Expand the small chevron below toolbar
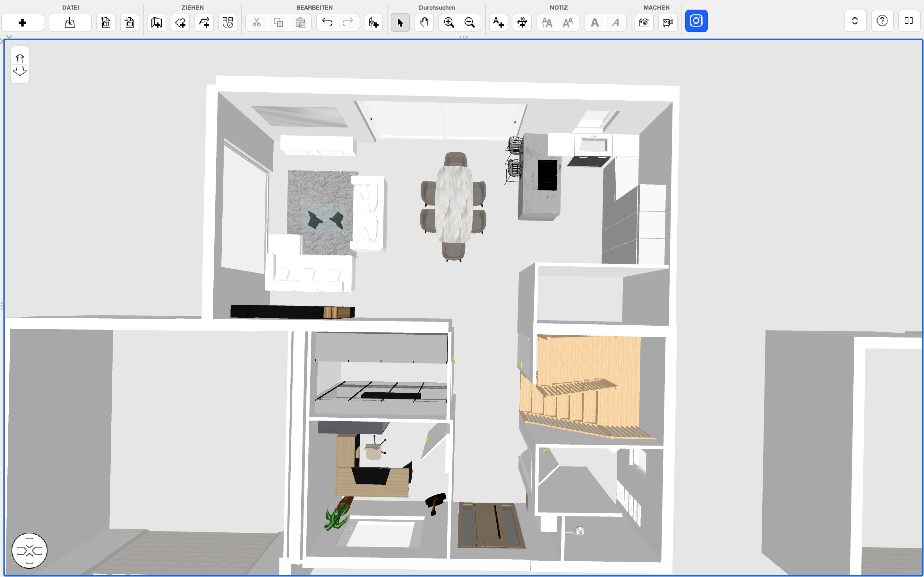Image resolution: width=924 pixels, height=577 pixels. 9,37
